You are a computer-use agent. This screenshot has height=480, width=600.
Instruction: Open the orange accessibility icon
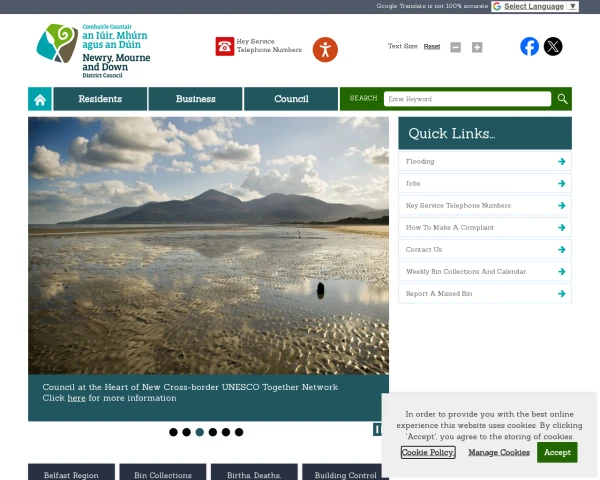point(325,50)
